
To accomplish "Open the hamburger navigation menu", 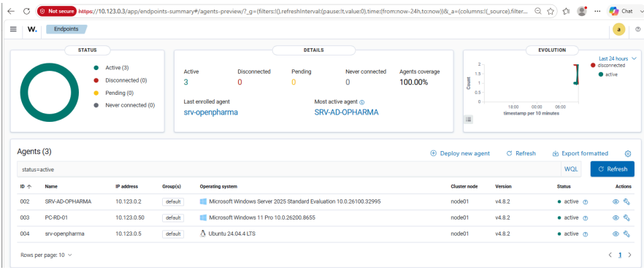I will [13, 29].
